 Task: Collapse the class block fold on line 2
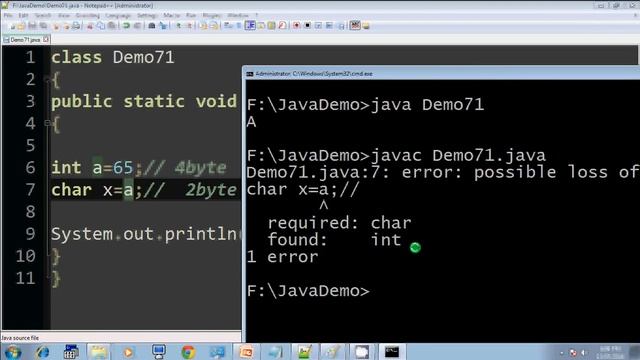click(47, 79)
